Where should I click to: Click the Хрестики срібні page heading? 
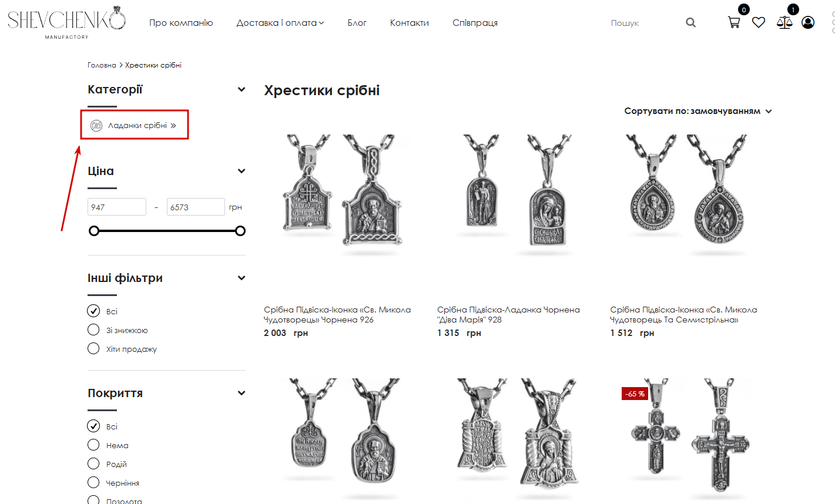(322, 90)
